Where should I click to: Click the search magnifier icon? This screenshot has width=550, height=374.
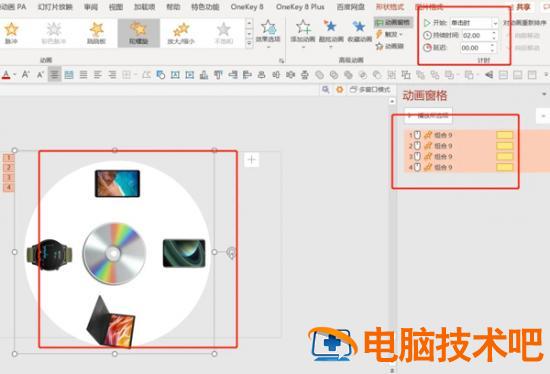pyautogui.click(x=326, y=89)
